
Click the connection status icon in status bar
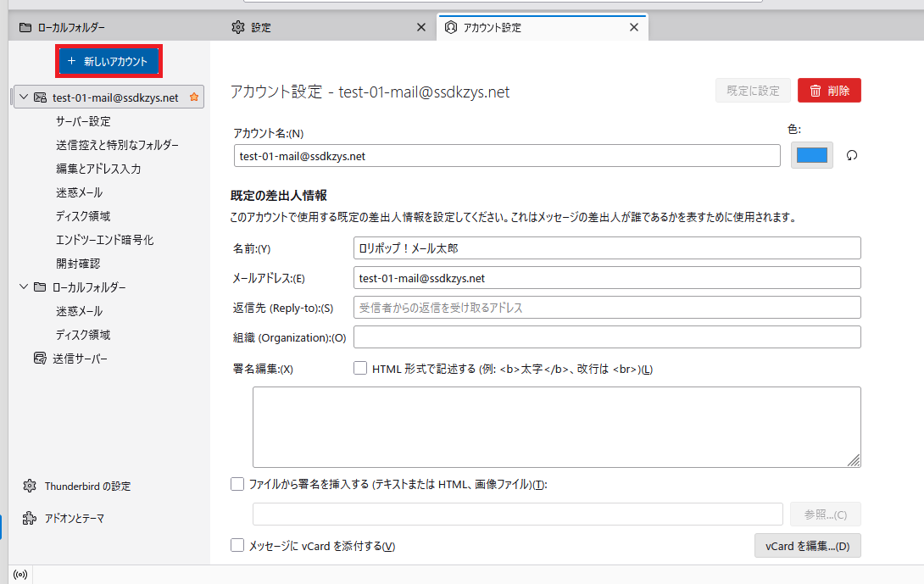(20, 574)
